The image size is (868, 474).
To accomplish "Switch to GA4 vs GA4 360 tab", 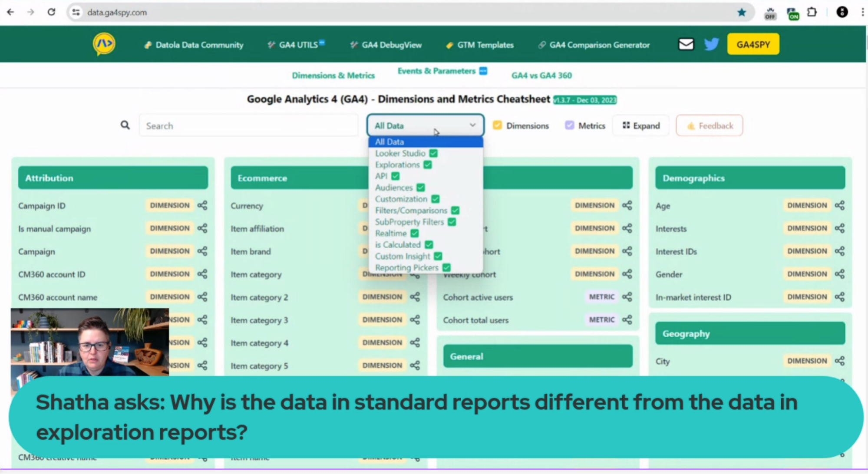I will click(541, 76).
